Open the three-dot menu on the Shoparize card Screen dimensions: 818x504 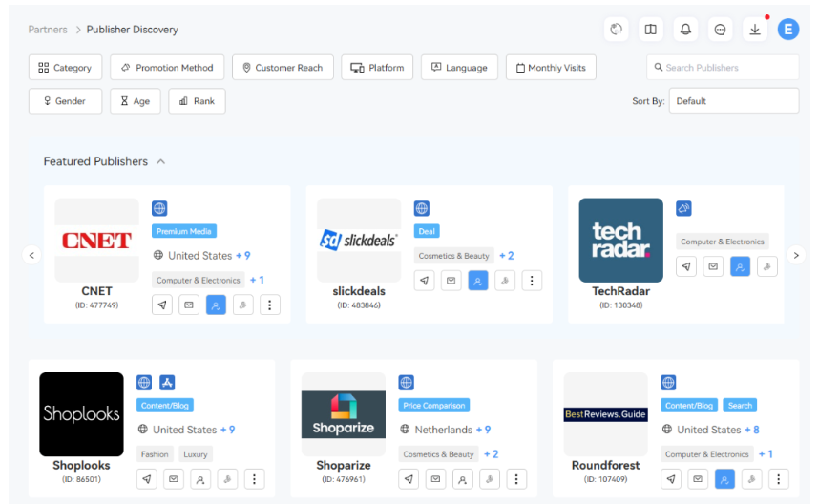(516, 479)
